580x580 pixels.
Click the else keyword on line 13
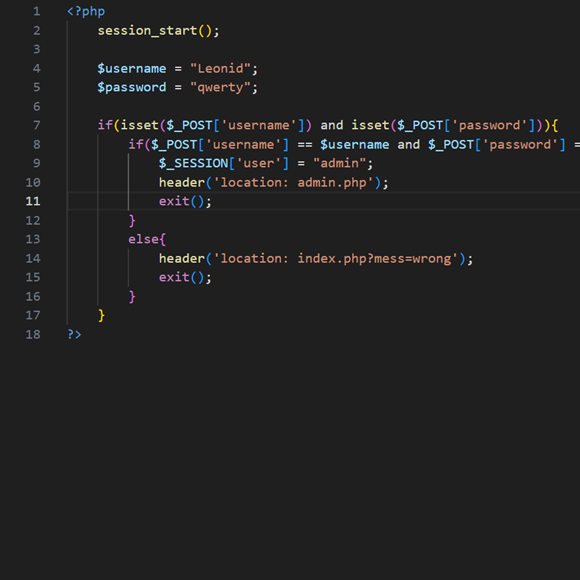pos(144,239)
